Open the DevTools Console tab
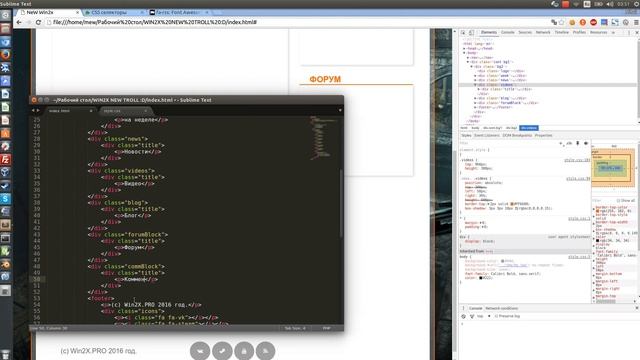This screenshot has width=640, height=360. (508, 32)
